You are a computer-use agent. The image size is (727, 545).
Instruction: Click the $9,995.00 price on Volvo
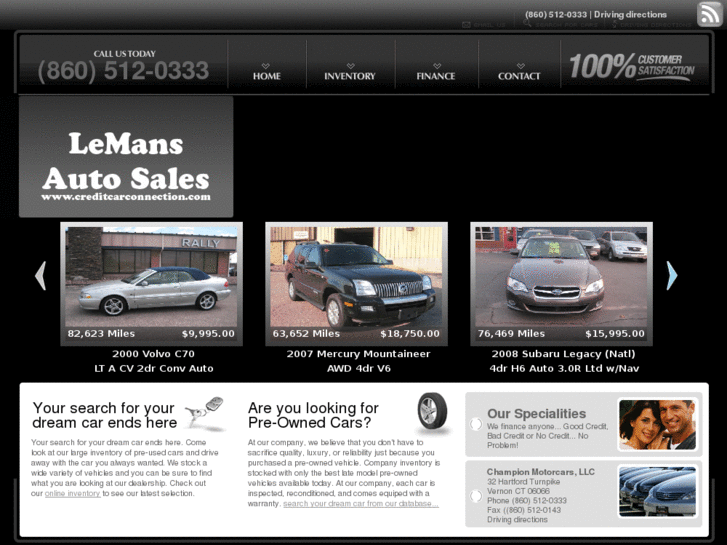(x=208, y=333)
